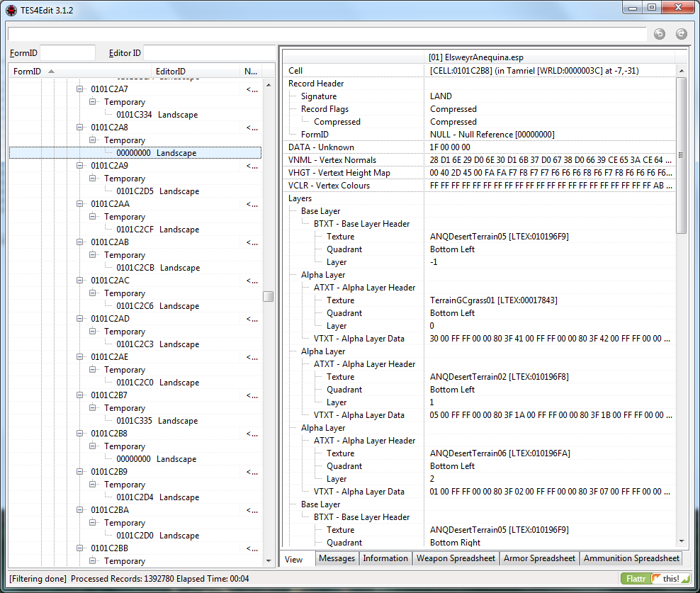Click the FormID filter input field
The image size is (700, 593).
67,52
